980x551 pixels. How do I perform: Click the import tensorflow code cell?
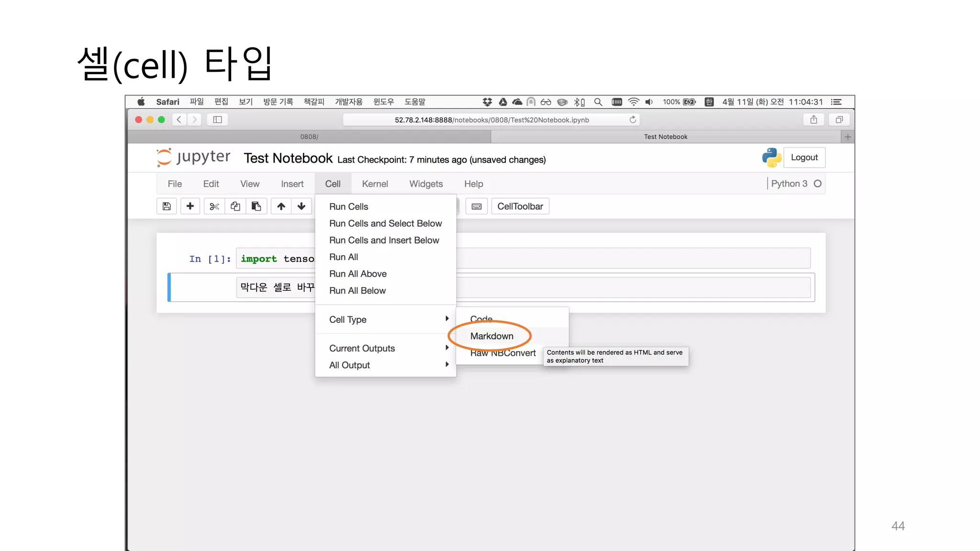tap(523, 258)
